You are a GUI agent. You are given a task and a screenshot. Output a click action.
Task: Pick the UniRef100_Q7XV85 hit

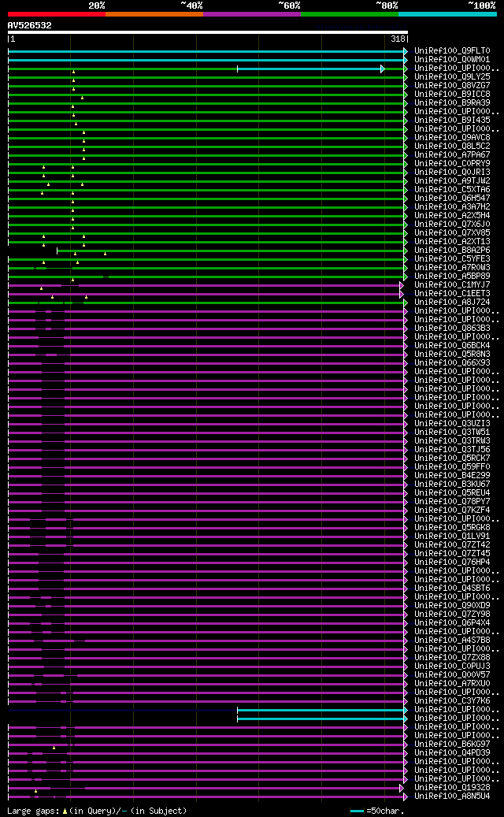click(452, 233)
